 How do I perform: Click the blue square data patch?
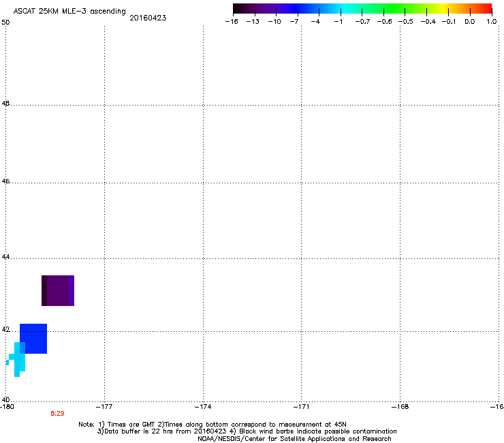coord(33,339)
